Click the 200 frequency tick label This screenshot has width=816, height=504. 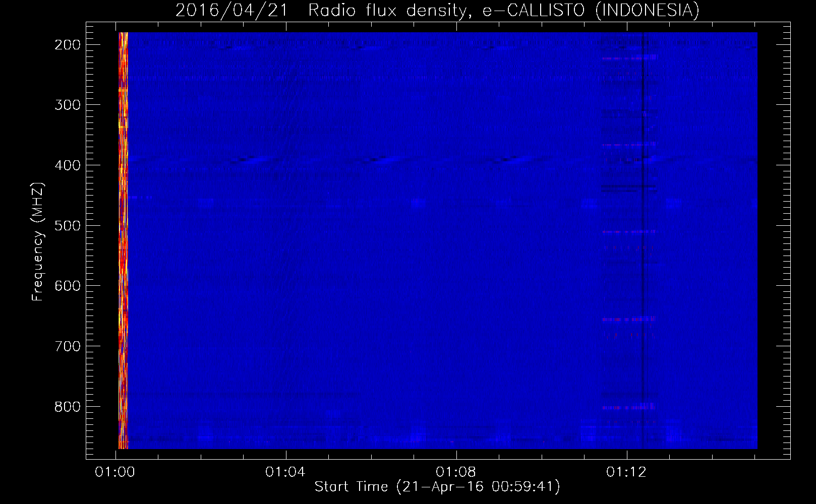67,45
